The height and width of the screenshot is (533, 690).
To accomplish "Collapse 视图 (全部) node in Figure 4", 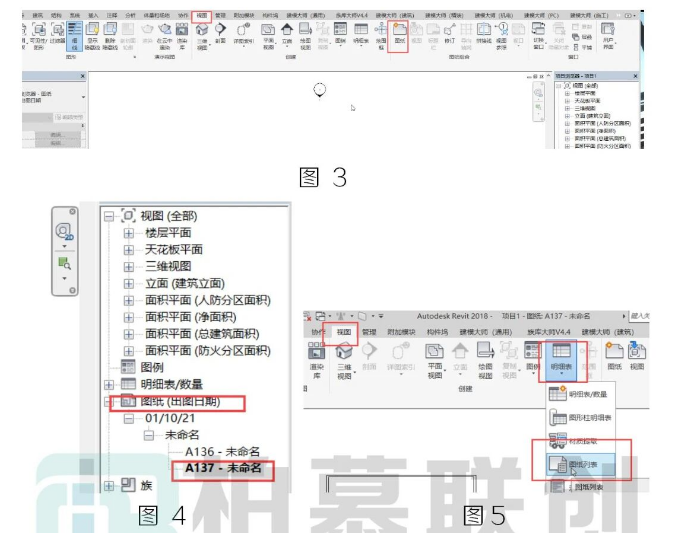I will pyautogui.click(x=109, y=216).
